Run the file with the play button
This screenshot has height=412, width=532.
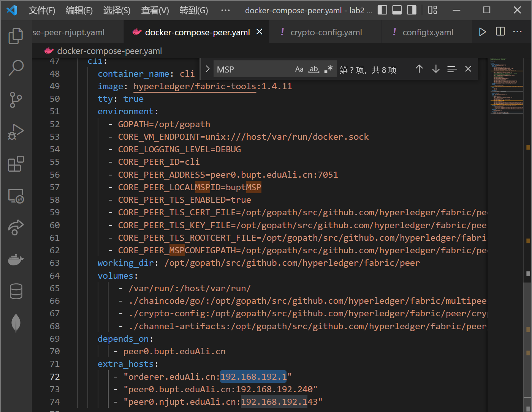point(482,32)
